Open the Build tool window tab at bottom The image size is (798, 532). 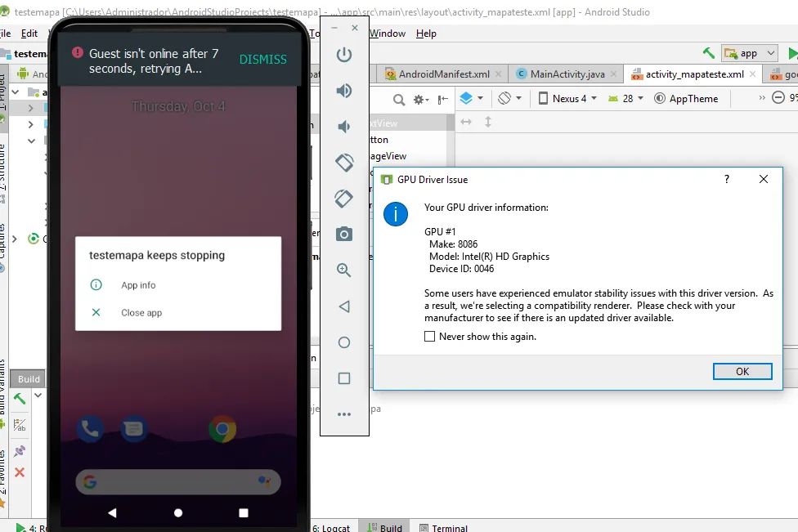(385, 528)
